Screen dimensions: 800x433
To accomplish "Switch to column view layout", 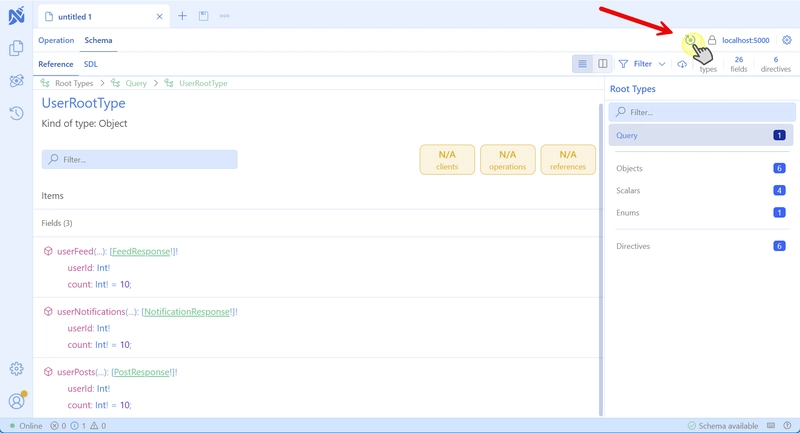I will tap(603, 64).
